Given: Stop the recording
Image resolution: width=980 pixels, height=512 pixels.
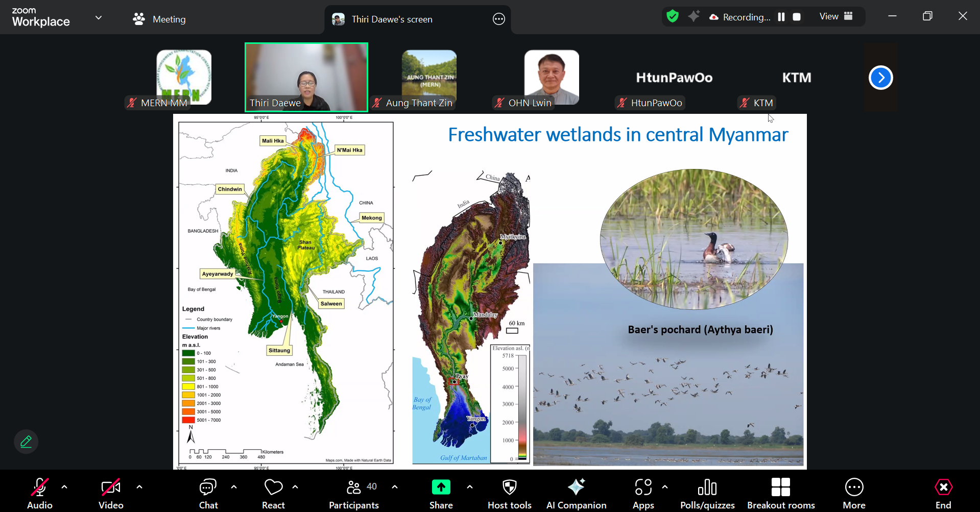Looking at the screenshot, I should coord(797,17).
